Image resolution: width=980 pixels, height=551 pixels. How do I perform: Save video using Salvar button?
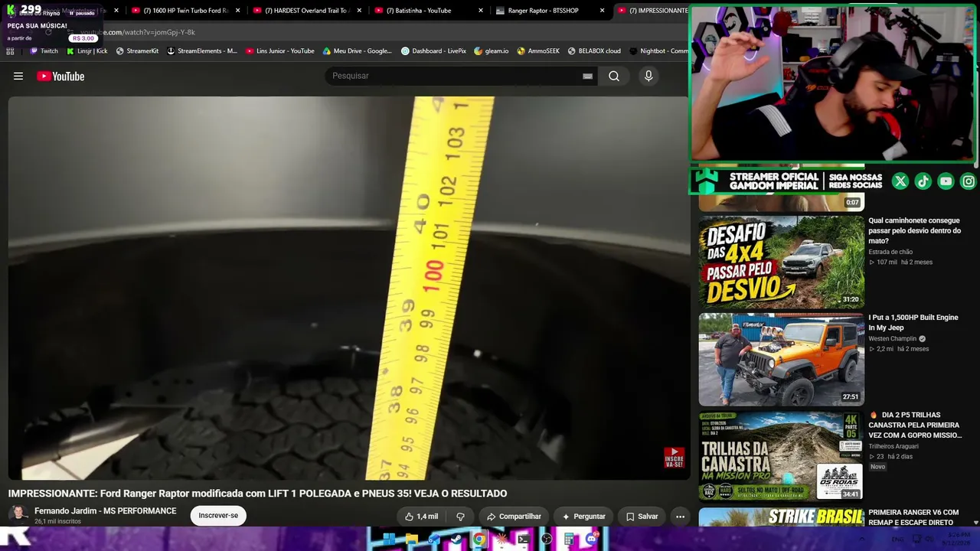[642, 517]
